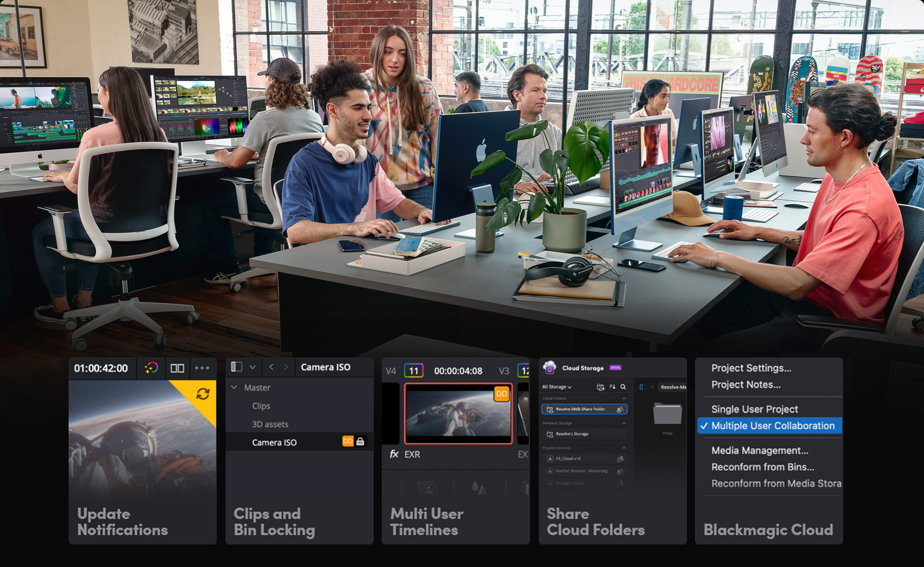Click the new cloud folder icon

[x=600, y=387]
